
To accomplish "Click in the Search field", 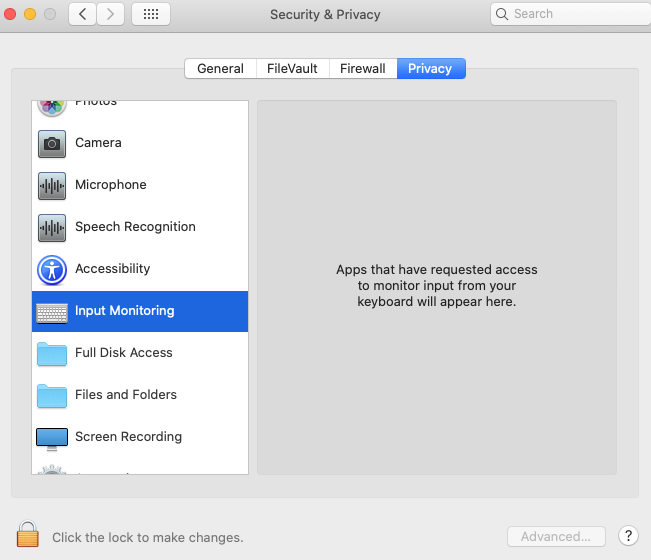I will 573,14.
